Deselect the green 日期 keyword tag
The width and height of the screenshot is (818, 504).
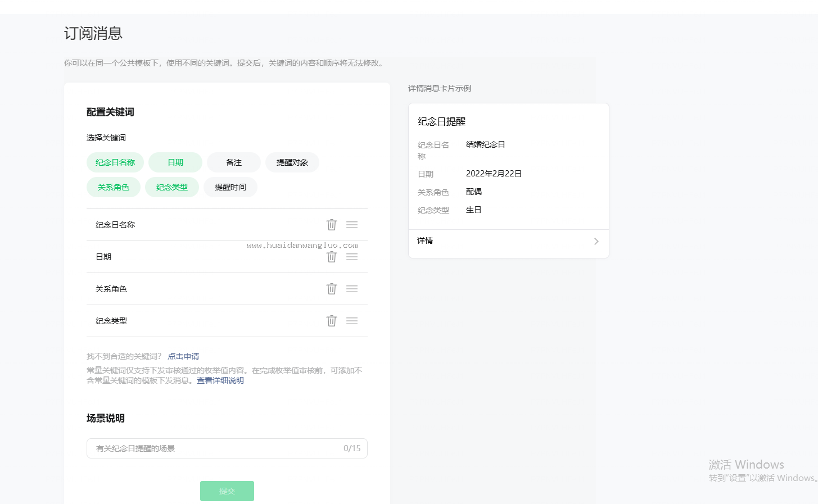click(175, 162)
